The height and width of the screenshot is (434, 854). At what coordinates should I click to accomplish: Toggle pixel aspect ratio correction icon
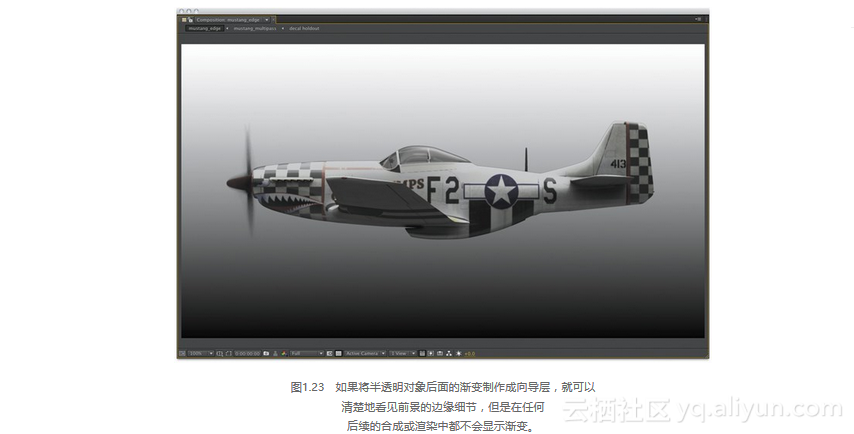(x=422, y=353)
